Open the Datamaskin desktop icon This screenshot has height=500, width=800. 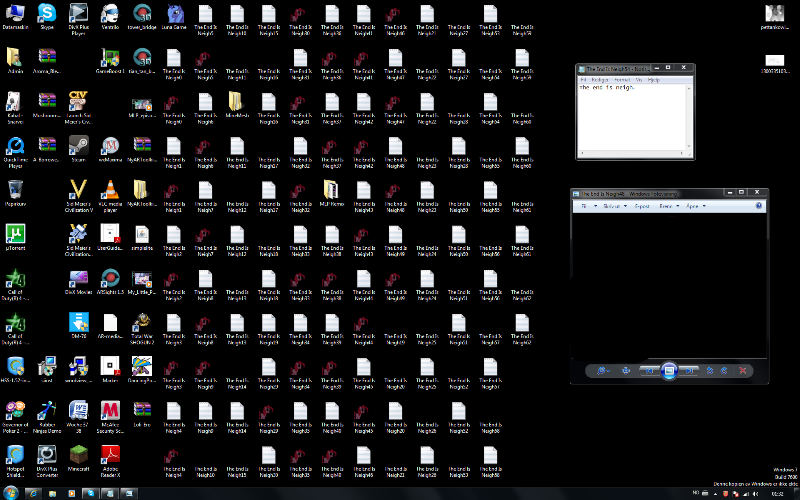coord(15,16)
